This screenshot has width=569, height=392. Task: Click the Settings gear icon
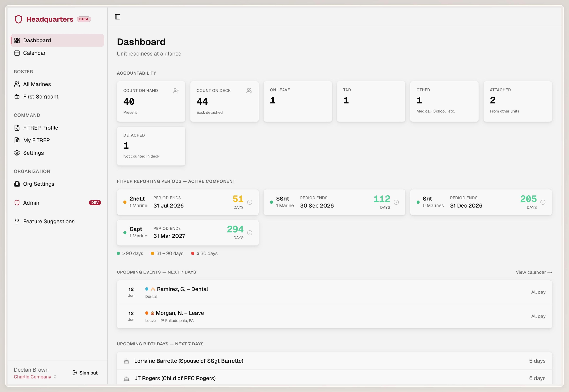point(17,153)
